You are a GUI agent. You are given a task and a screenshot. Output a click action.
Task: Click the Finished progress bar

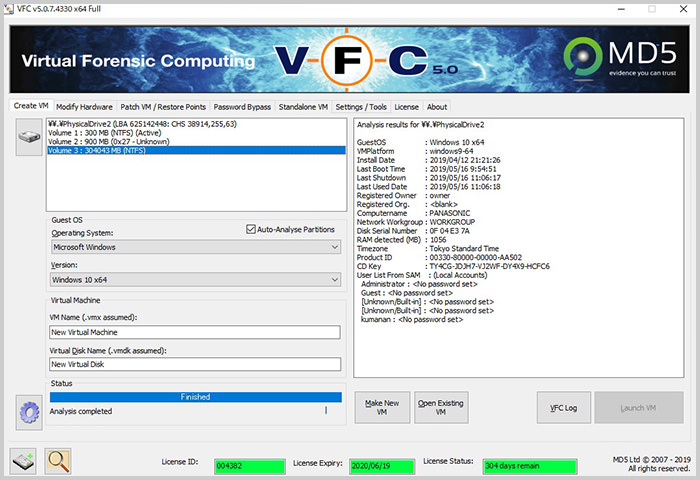pyautogui.click(x=195, y=397)
